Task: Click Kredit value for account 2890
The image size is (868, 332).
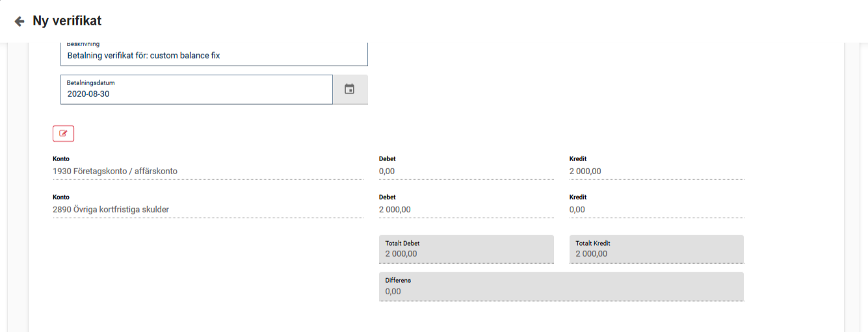Action: (x=655, y=209)
